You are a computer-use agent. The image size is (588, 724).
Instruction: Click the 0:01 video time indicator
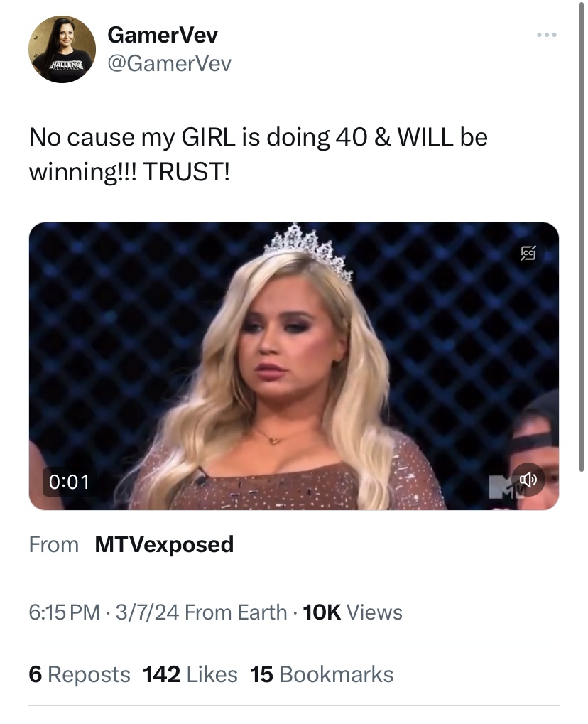click(x=69, y=482)
